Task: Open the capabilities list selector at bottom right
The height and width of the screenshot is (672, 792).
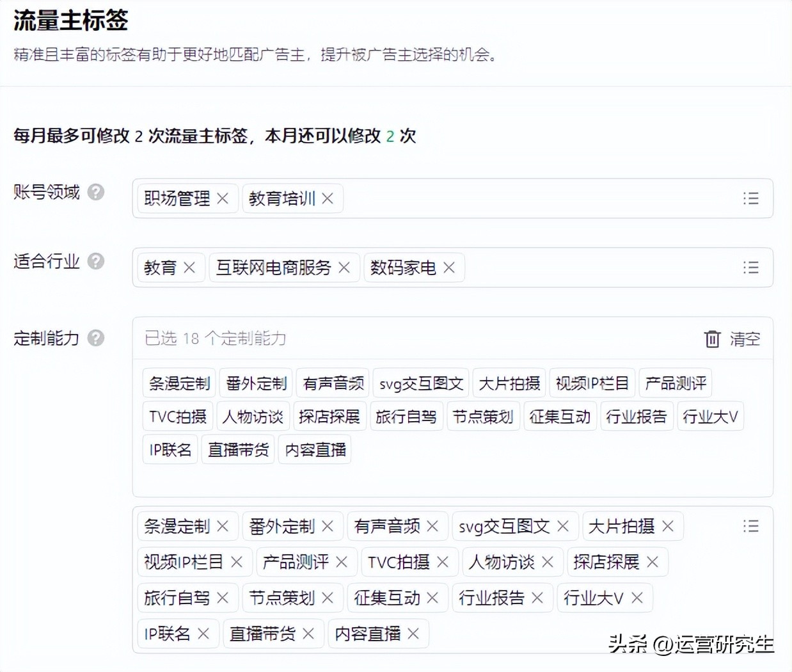Action: pos(750,526)
